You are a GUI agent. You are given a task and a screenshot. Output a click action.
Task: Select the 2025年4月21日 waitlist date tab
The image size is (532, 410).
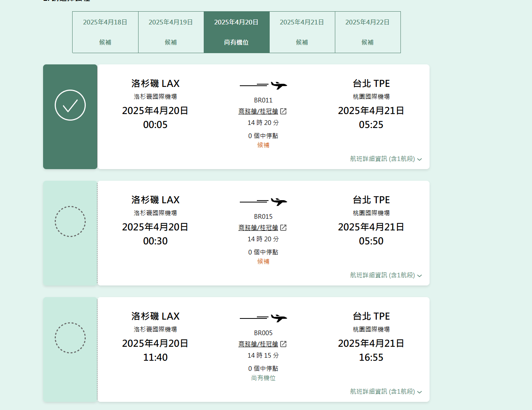[302, 32]
